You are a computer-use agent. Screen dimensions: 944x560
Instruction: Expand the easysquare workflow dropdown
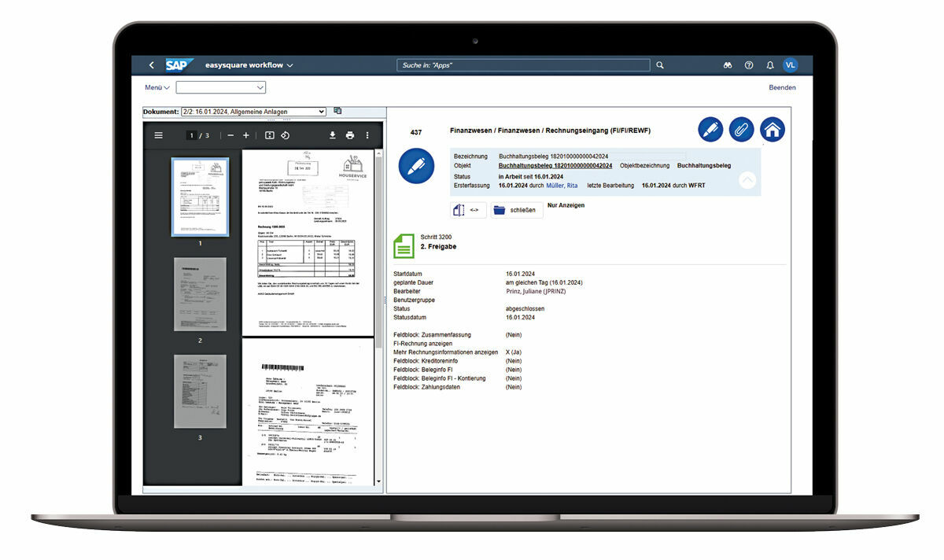point(290,65)
